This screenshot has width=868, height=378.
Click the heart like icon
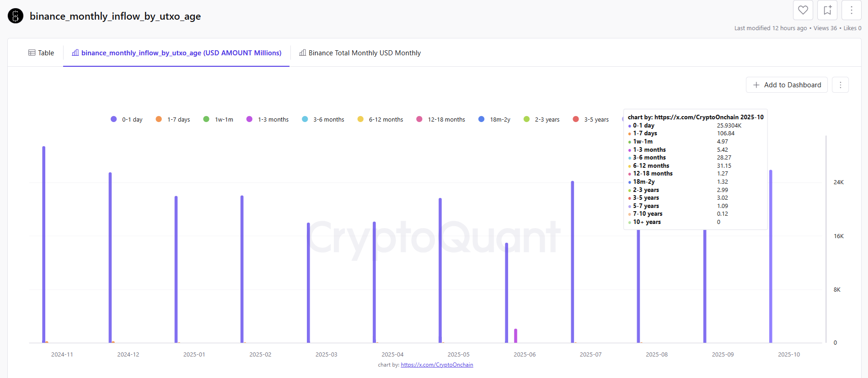803,10
